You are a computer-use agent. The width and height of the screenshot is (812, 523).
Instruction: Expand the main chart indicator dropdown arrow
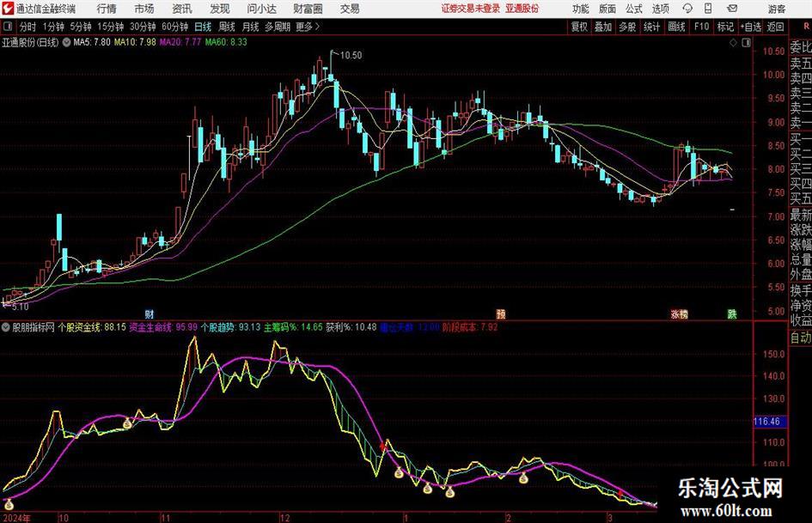tap(66, 42)
